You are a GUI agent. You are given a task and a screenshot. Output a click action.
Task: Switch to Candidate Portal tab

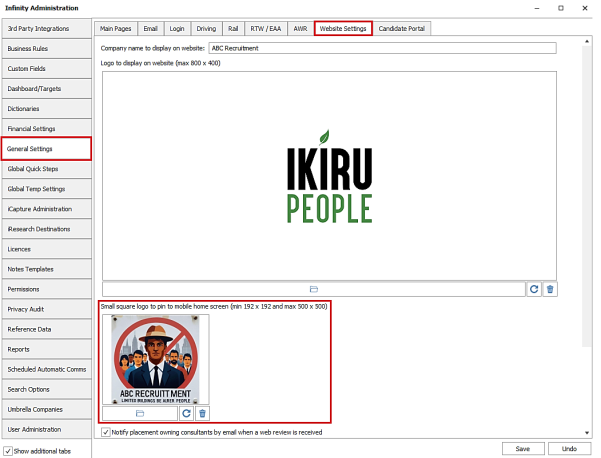[402, 29]
